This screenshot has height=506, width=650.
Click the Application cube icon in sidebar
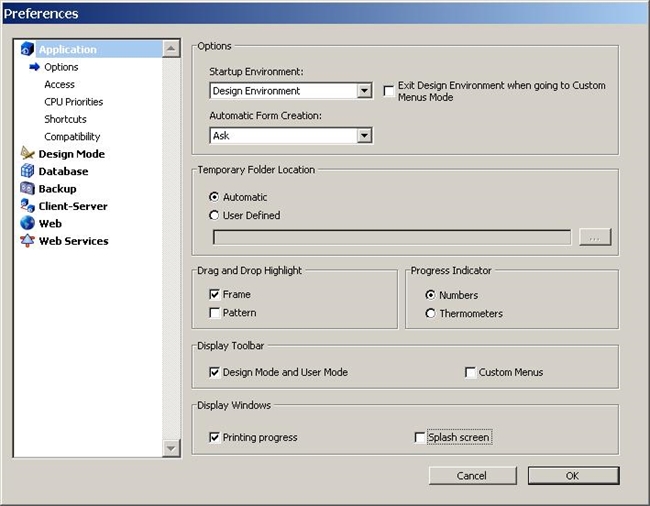click(x=27, y=49)
